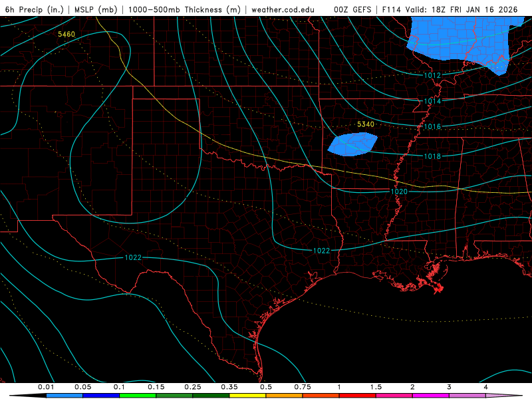Click the "00Z GEFS" model run label
Screen dimensions: 532x399
352,9
